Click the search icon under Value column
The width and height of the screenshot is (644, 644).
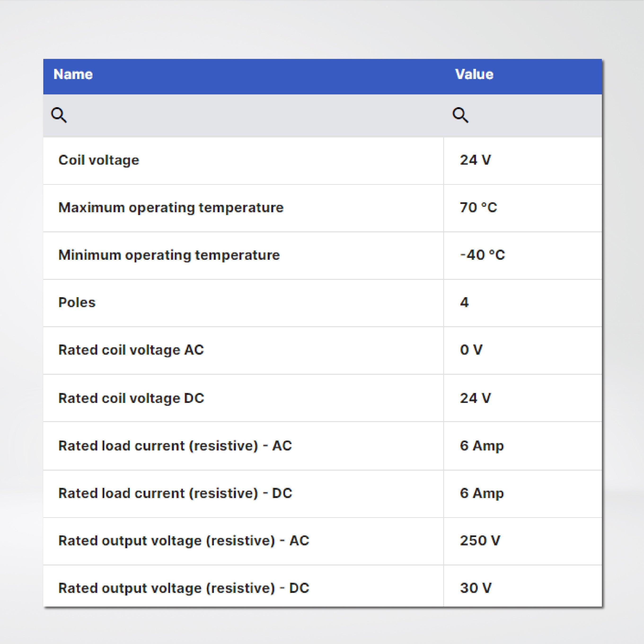point(460,115)
